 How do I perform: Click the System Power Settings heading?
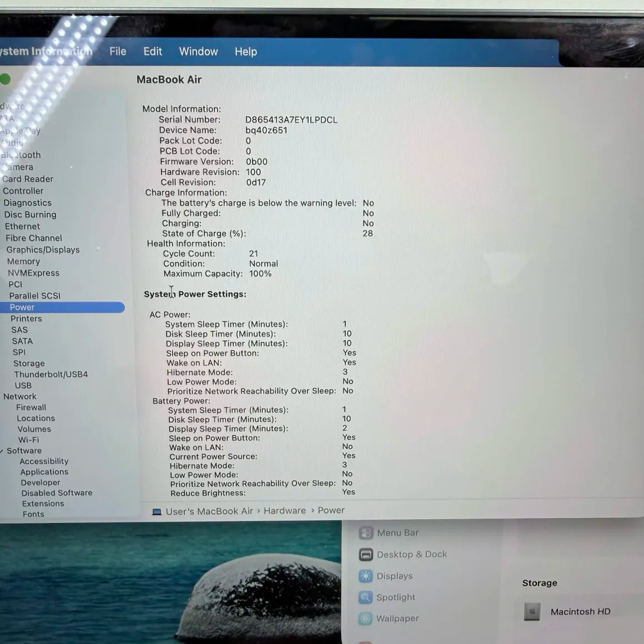(195, 294)
